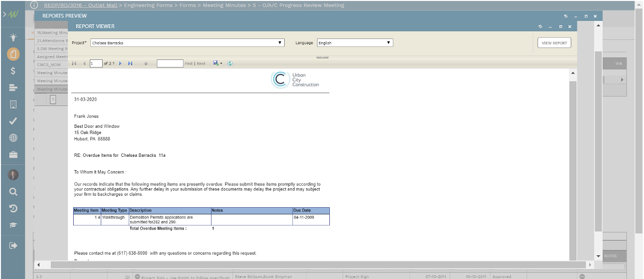The image size is (644, 279).
Task: Expand the sidebar via the logo arrow
Action: (11, 15)
